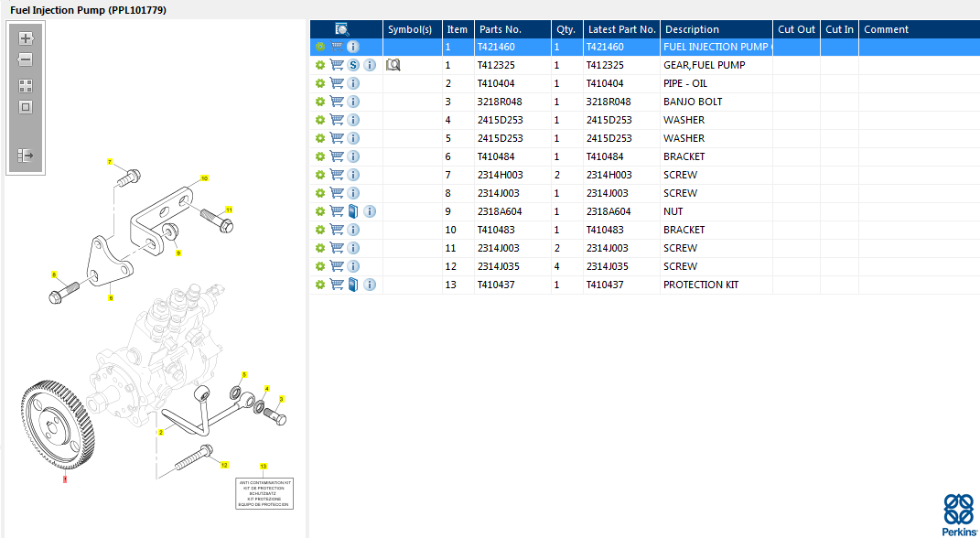Select callout 10 bracket label on diagram
This screenshot has width=980, height=538.
point(204,178)
